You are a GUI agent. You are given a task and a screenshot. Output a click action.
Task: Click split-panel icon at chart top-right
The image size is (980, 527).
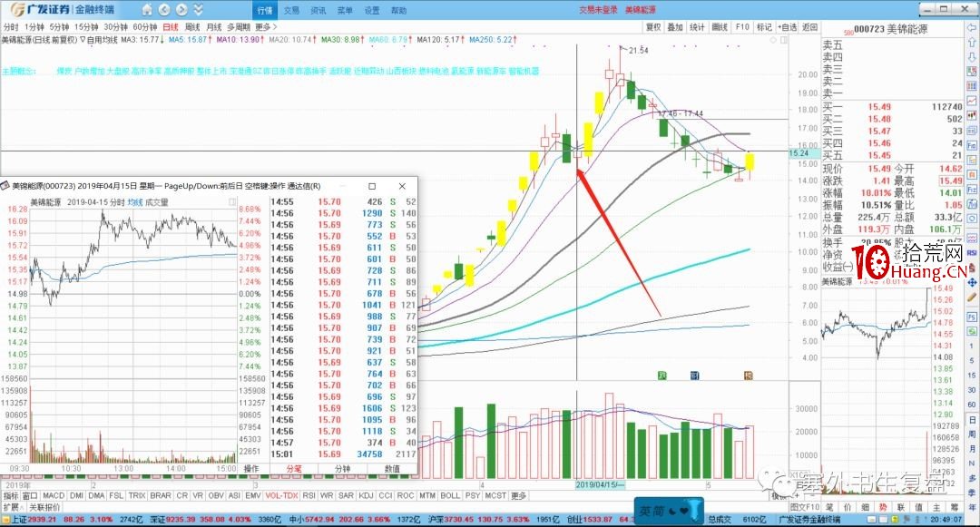click(784, 40)
